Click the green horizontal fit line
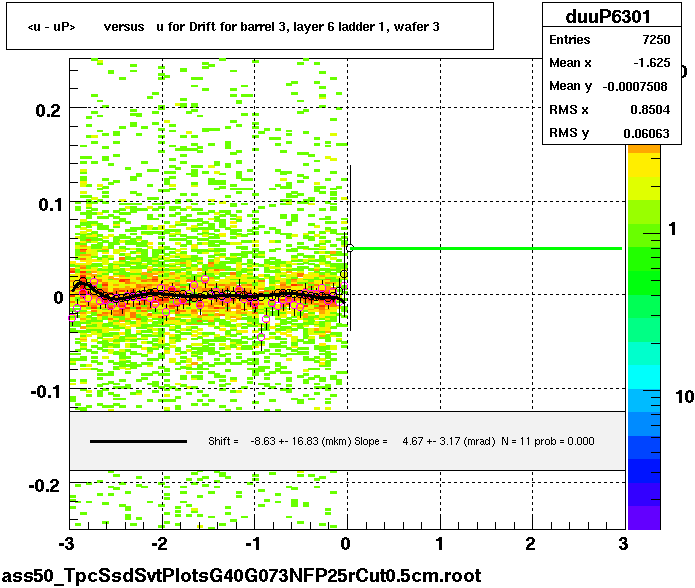 pos(487,249)
